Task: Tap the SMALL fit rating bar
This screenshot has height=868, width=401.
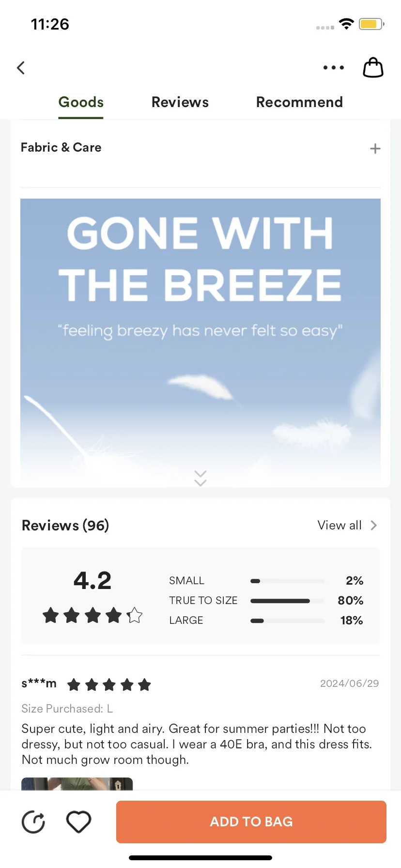Action: [x=287, y=581]
